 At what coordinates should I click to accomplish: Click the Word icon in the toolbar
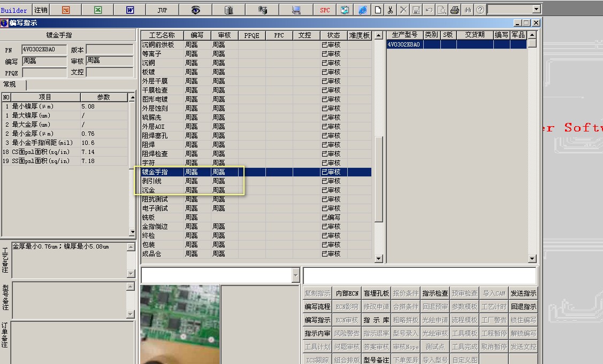pos(130,10)
